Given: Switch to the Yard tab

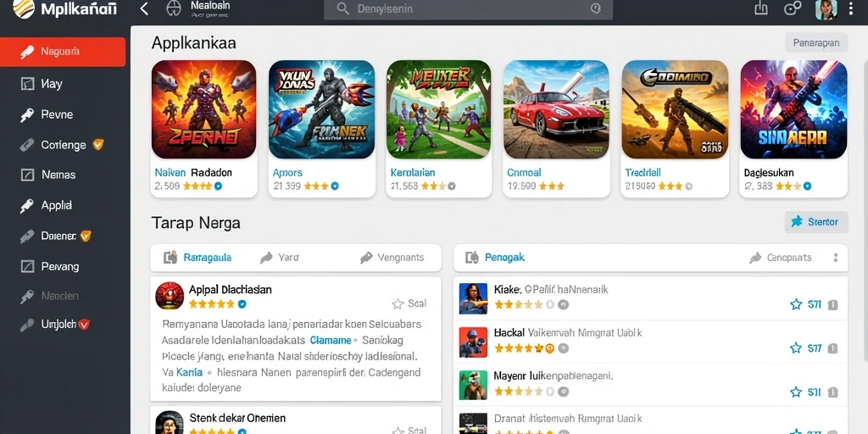Looking at the screenshot, I should pos(280,258).
